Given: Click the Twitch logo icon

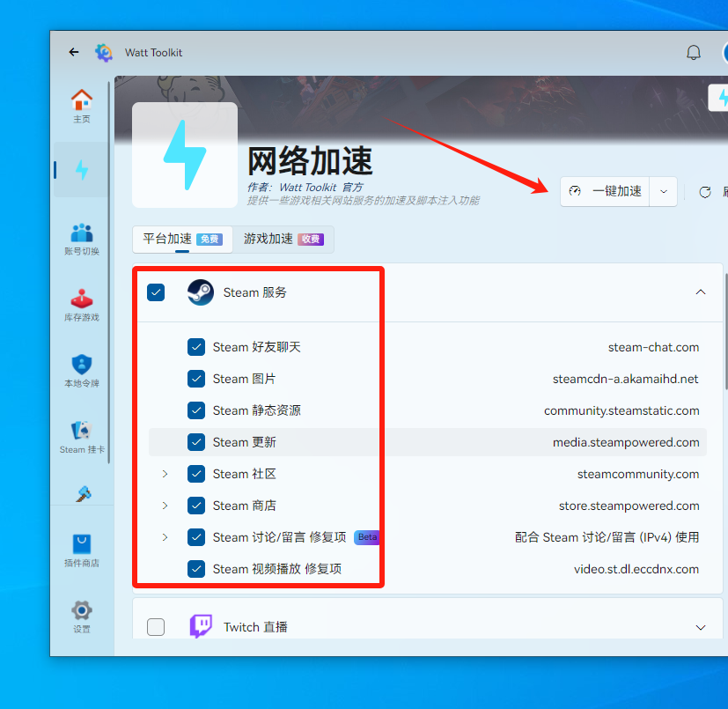Looking at the screenshot, I should (201, 626).
